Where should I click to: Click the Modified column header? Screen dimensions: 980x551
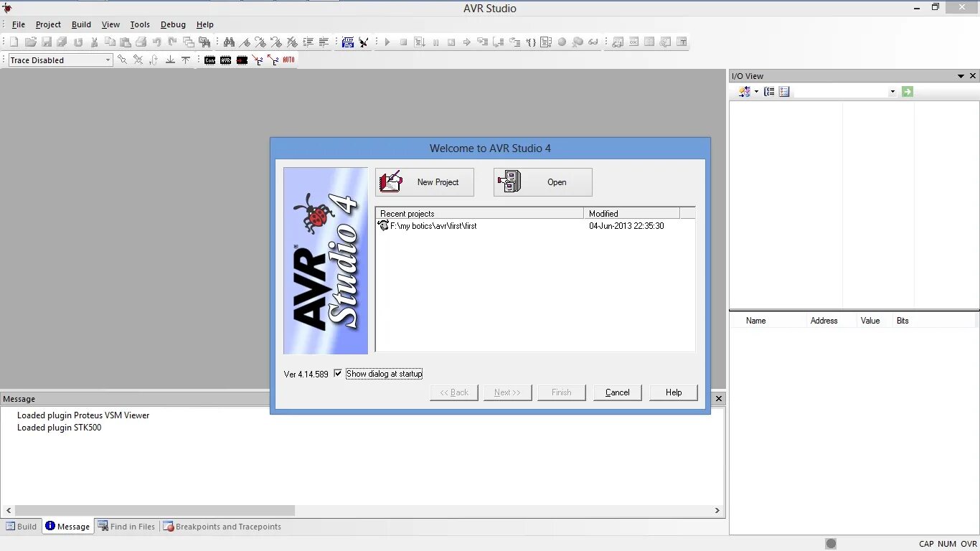[x=631, y=213]
